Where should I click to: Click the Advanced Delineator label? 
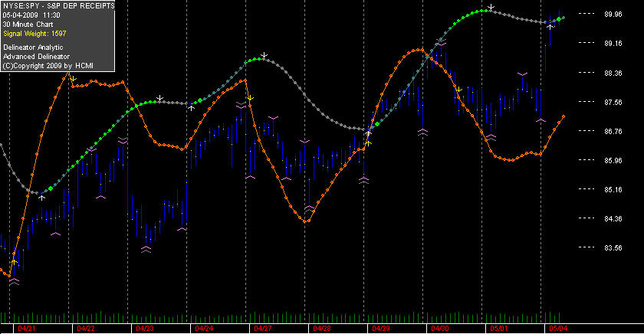click(37, 57)
